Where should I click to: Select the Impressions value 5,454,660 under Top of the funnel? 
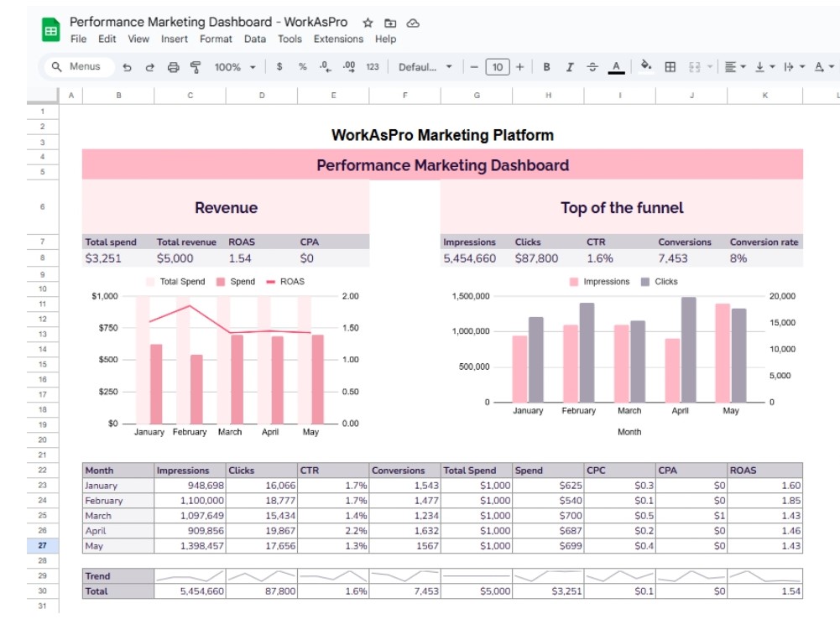click(477, 258)
